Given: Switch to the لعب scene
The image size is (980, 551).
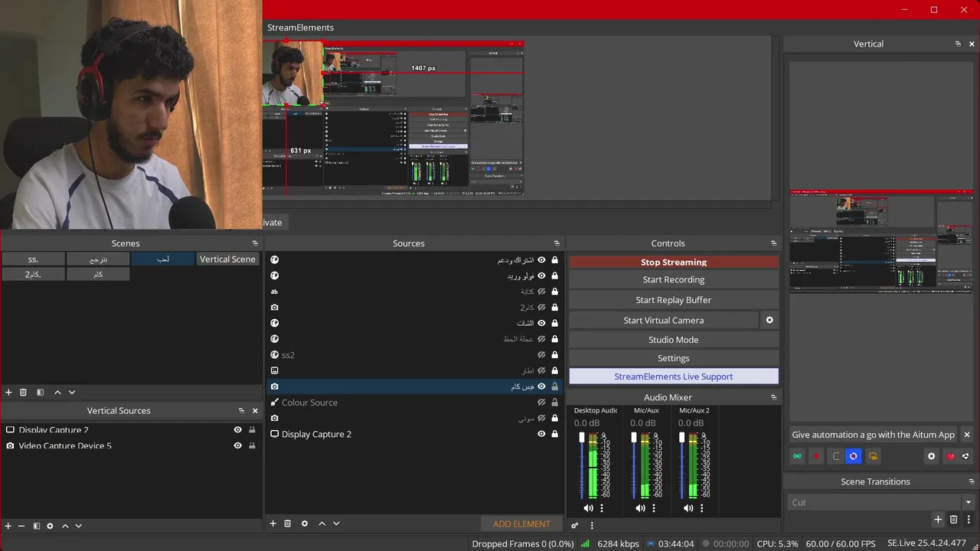Looking at the screenshot, I should [x=163, y=259].
